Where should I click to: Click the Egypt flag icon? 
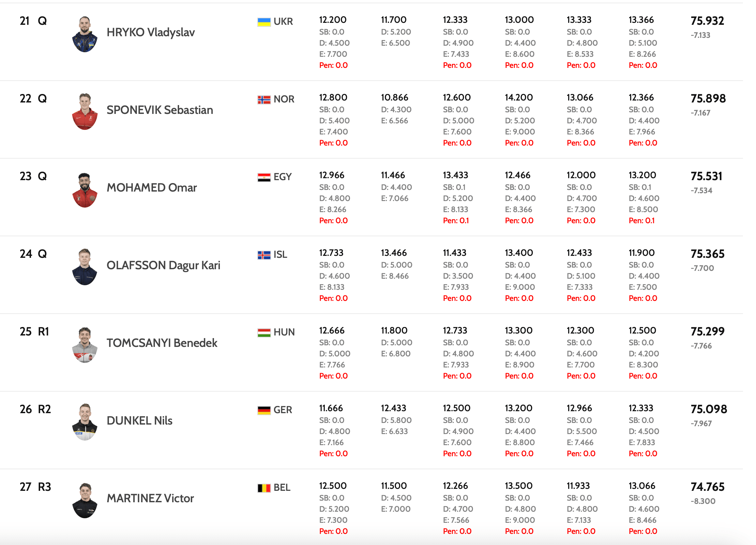coord(264,178)
